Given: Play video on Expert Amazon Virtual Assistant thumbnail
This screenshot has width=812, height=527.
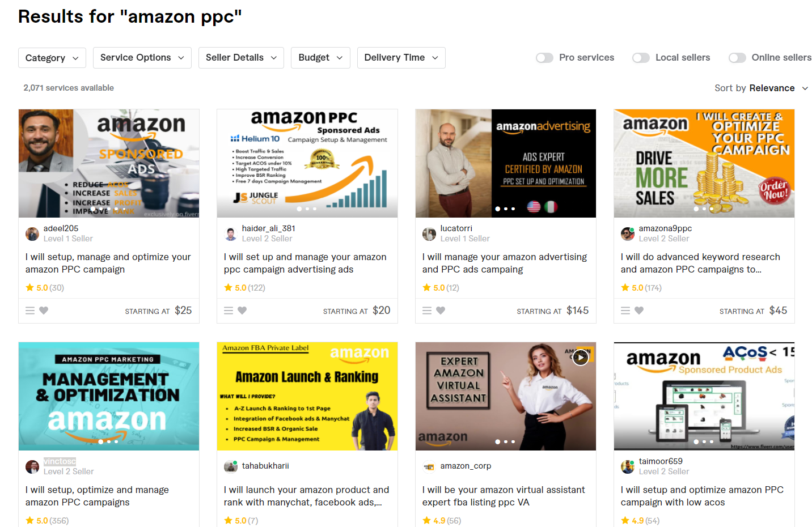Looking at the screenshot, I should point(580,358).
